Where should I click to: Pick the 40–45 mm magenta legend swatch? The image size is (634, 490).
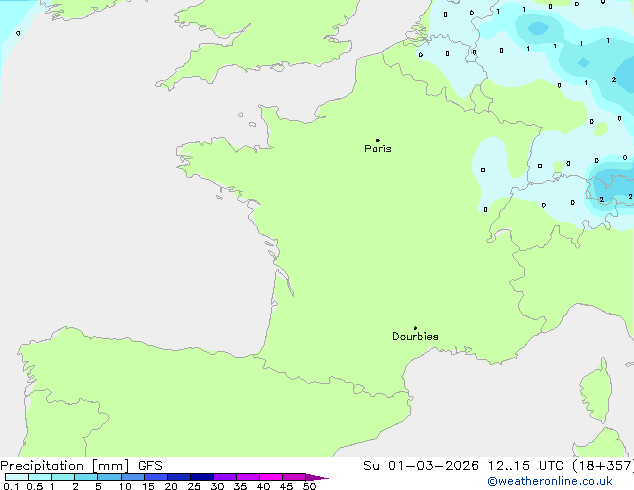[x=271, y=477]
